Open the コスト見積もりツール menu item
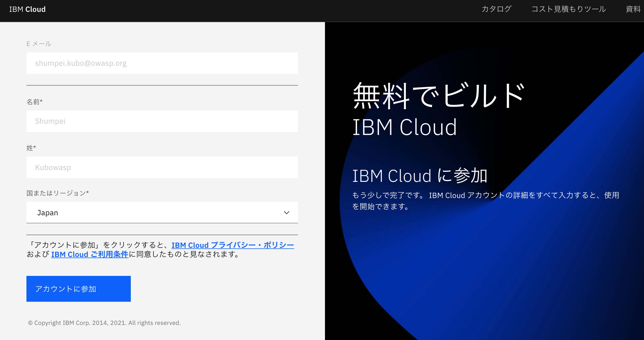 click(569, 9)
